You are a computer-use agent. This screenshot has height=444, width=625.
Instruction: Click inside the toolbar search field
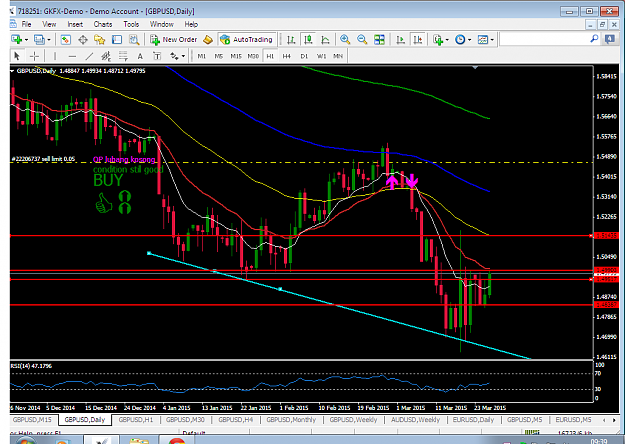coord(544,39)
